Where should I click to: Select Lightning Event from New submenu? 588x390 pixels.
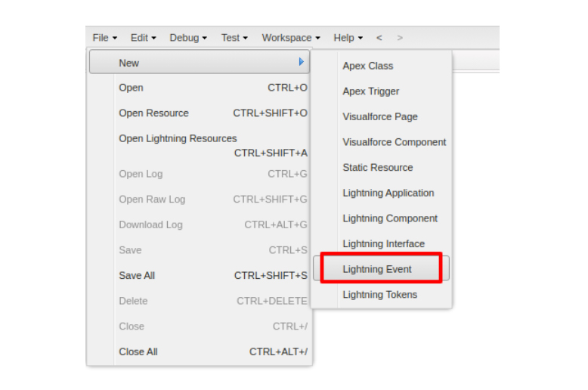pyautogui.click(x=377, y=269)
